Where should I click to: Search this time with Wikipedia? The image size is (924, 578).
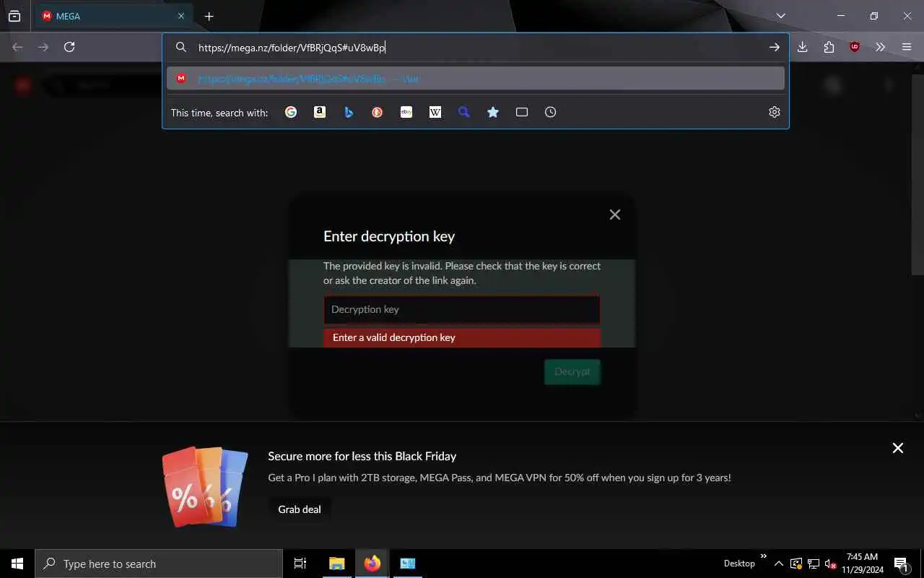click(435, 112)
